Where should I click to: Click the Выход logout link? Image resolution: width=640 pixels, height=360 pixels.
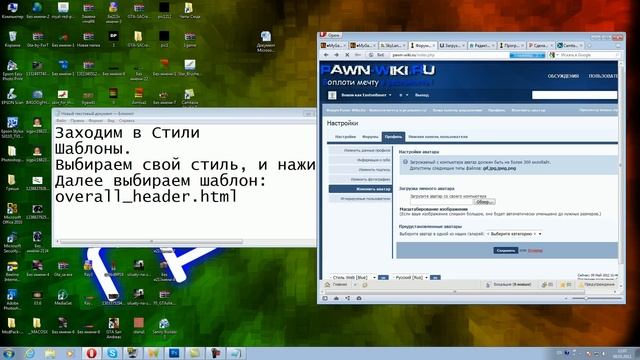(422, 95)
